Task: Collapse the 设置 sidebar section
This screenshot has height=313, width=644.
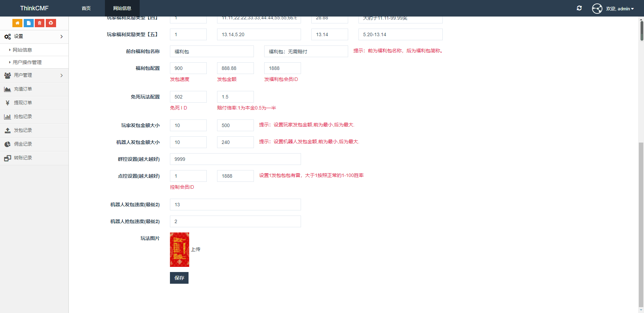Action: pos(34,36)
